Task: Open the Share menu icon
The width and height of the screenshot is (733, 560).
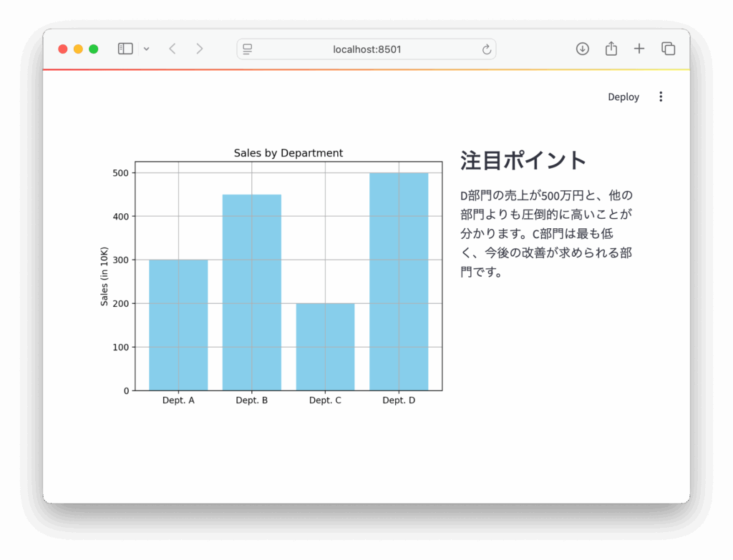Action: [x=611, y=49]
